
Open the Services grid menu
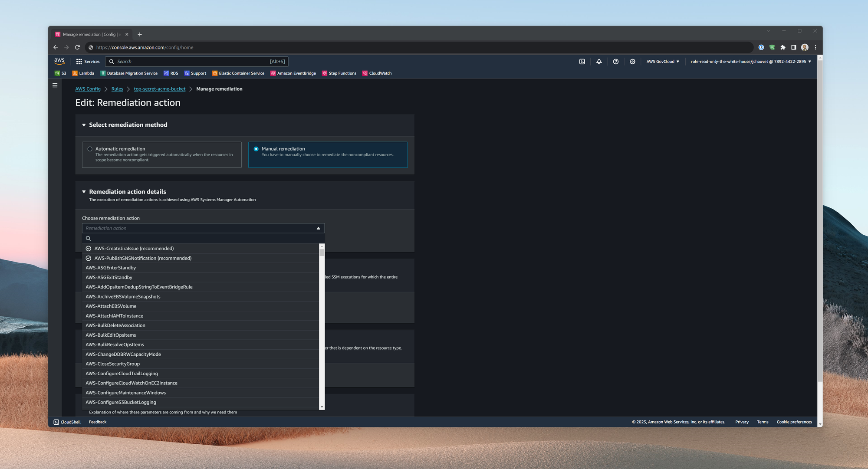88,62
